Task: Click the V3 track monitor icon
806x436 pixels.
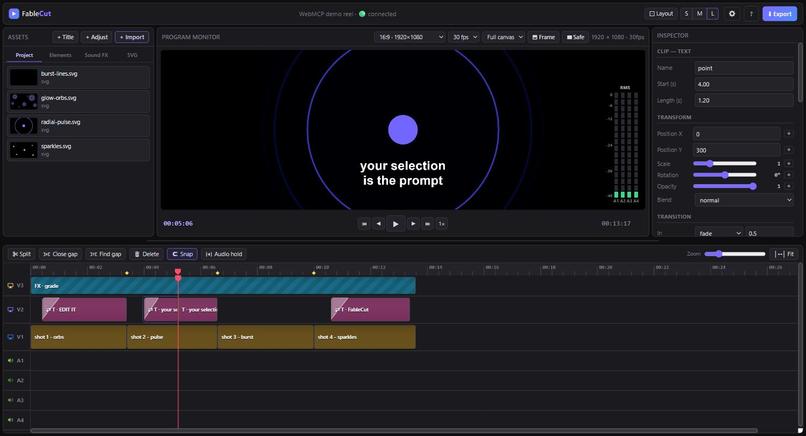Action: (10, 285)
